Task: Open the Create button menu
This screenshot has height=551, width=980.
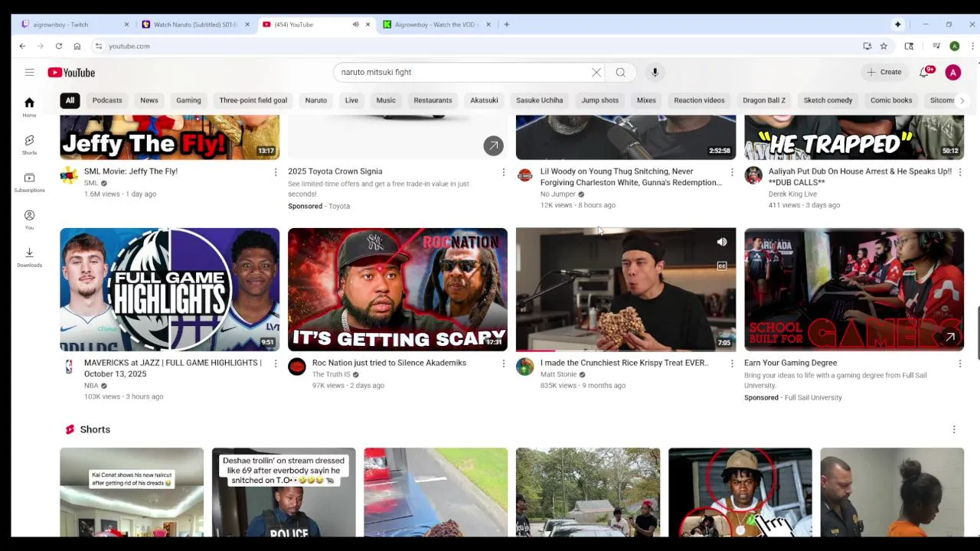Action: pos(884,72)
